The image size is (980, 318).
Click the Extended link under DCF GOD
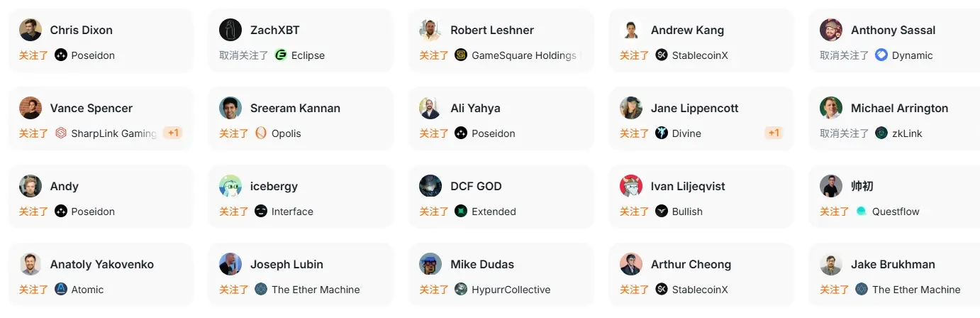(494, 212)
